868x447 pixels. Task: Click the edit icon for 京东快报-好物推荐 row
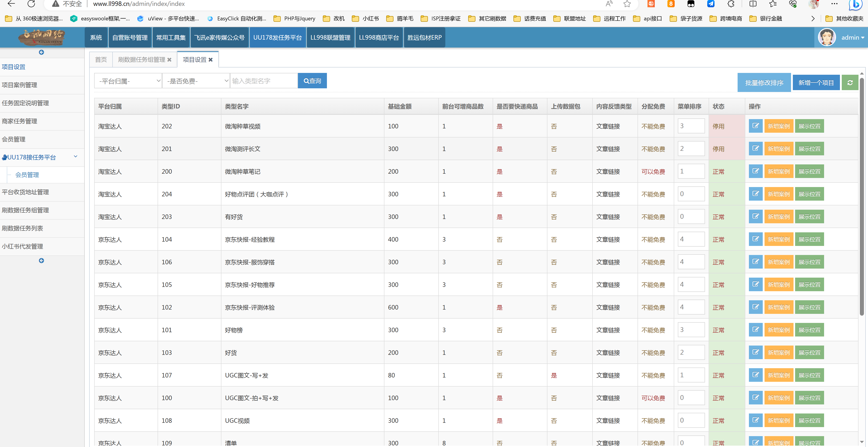point(755,284)
